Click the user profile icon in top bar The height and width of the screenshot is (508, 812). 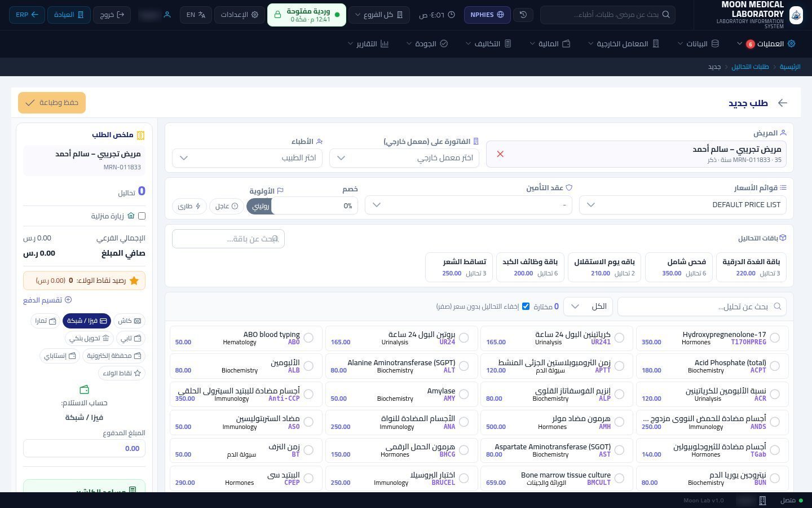[x=167, y=15]
